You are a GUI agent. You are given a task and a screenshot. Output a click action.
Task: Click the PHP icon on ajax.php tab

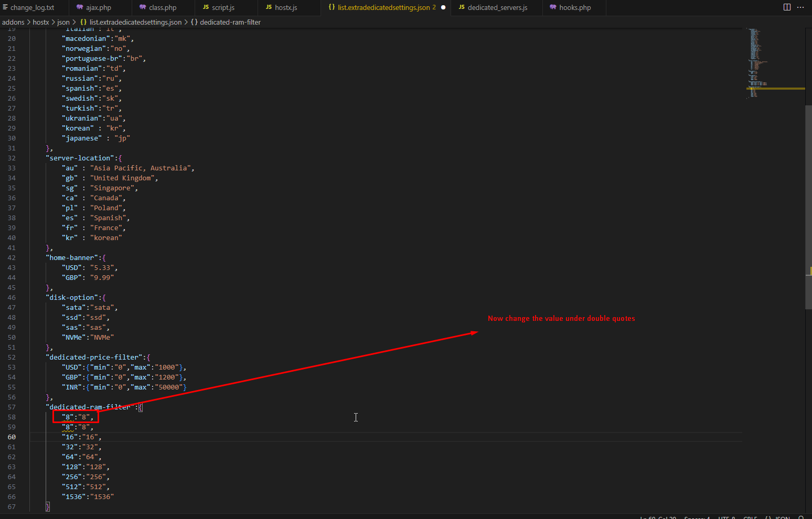80,7
